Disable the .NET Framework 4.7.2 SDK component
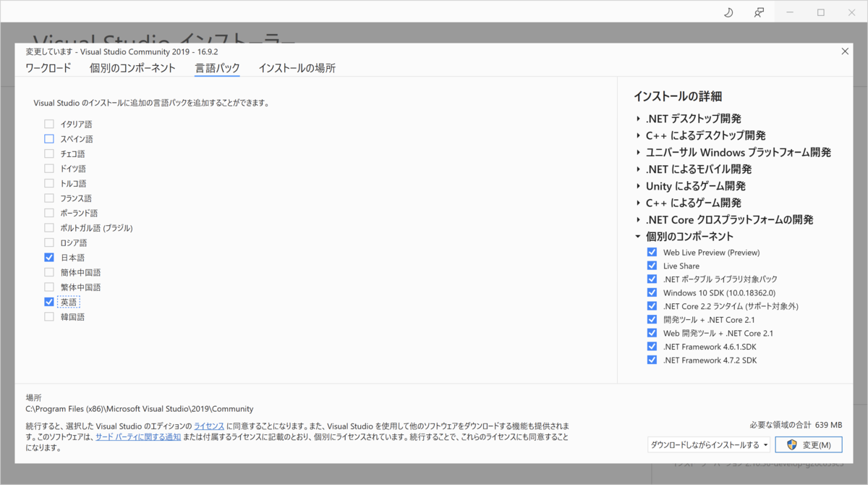This screenshot has width=868, height=485. (x=651, y=360)
